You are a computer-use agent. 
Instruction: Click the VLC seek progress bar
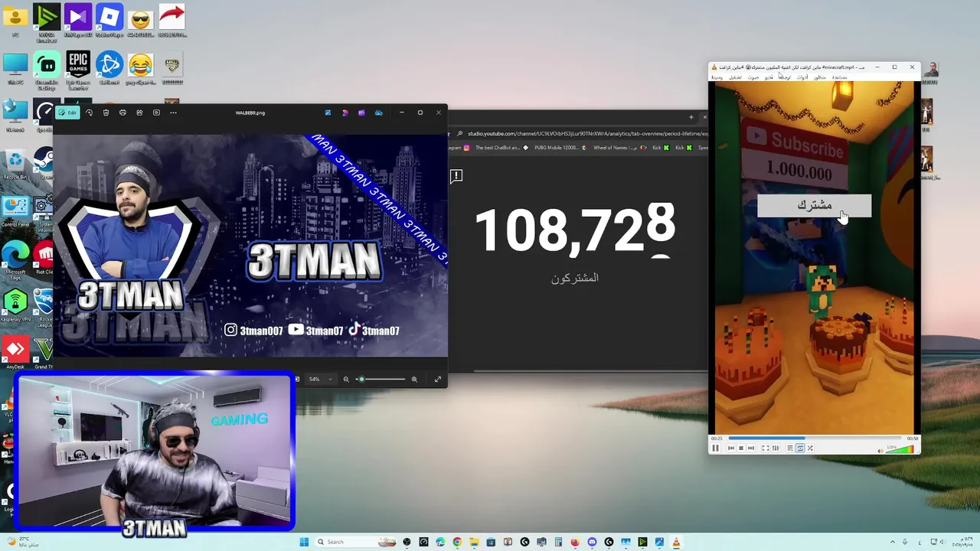tap(815, 439)
